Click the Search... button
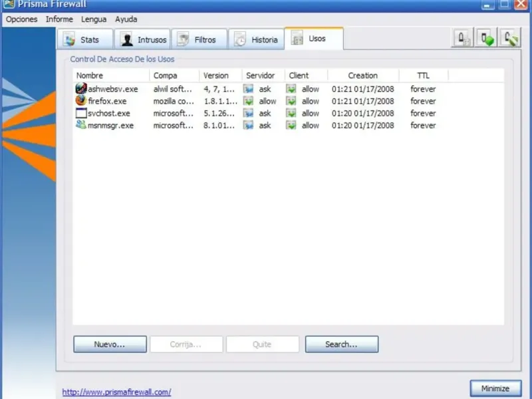 [x=342, y=344]
